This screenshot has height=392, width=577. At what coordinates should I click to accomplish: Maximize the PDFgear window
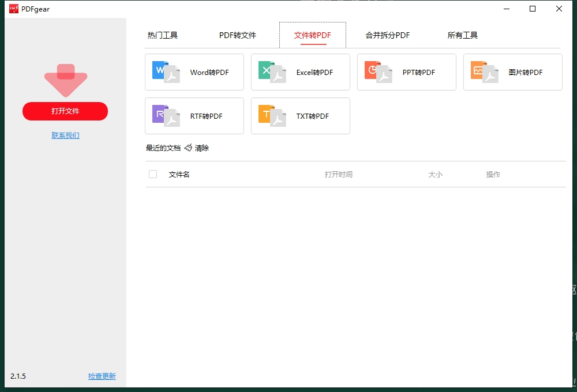[533, 9]
